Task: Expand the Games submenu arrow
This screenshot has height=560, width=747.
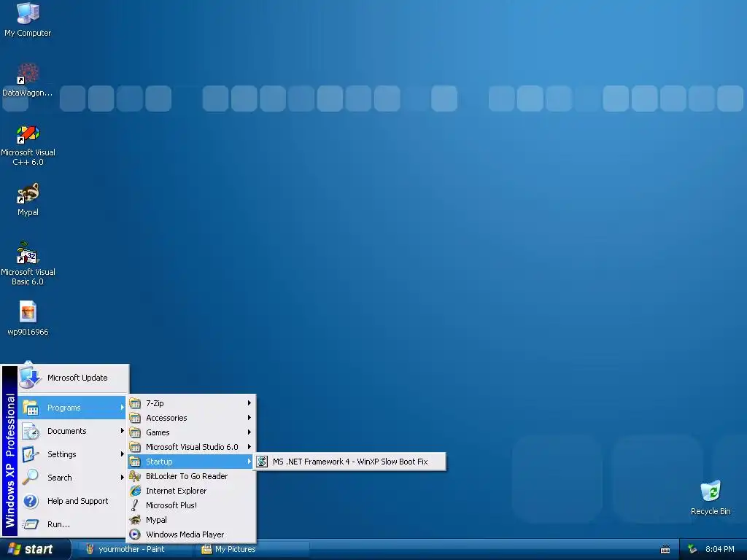Action: coord(249,432)
